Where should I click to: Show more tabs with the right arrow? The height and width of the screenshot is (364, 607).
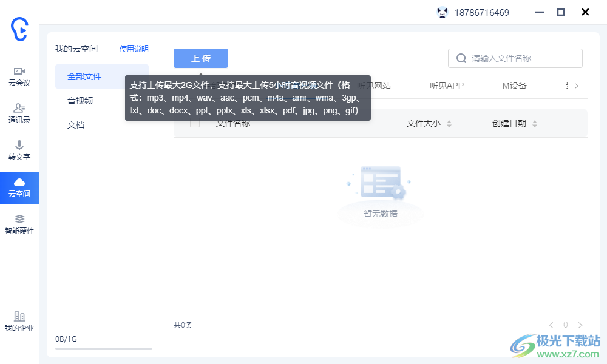pyautogui.click(x=577, y=86)
